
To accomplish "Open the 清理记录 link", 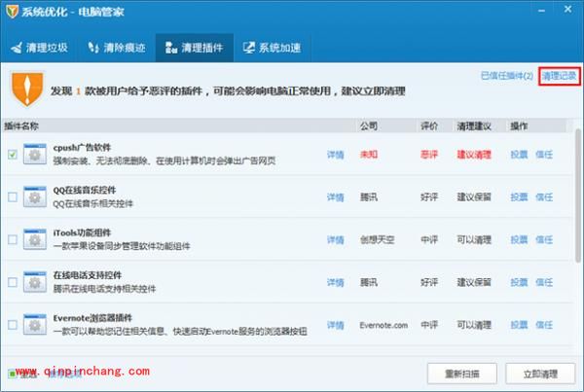I will click(x=559, y=75).
